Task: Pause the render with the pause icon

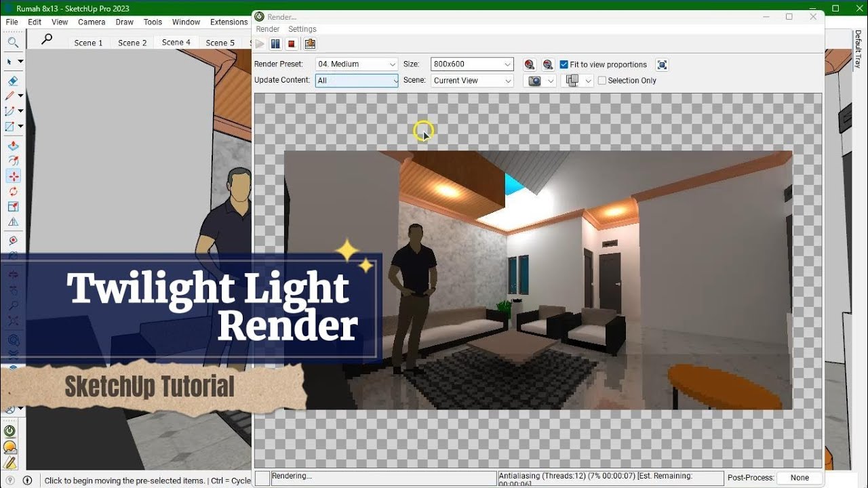Action: coord(275,44)
